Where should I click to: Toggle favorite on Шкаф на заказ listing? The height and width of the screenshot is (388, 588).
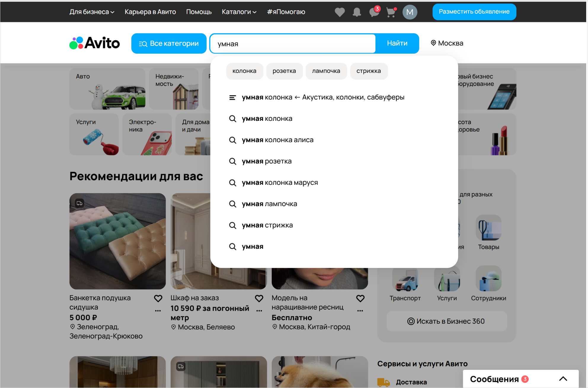click(x=259, y=298)
